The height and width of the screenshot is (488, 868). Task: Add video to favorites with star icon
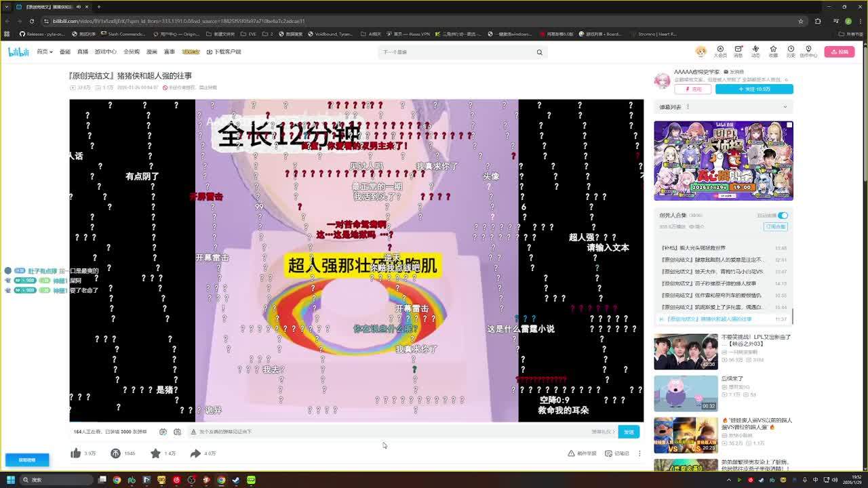155,453
